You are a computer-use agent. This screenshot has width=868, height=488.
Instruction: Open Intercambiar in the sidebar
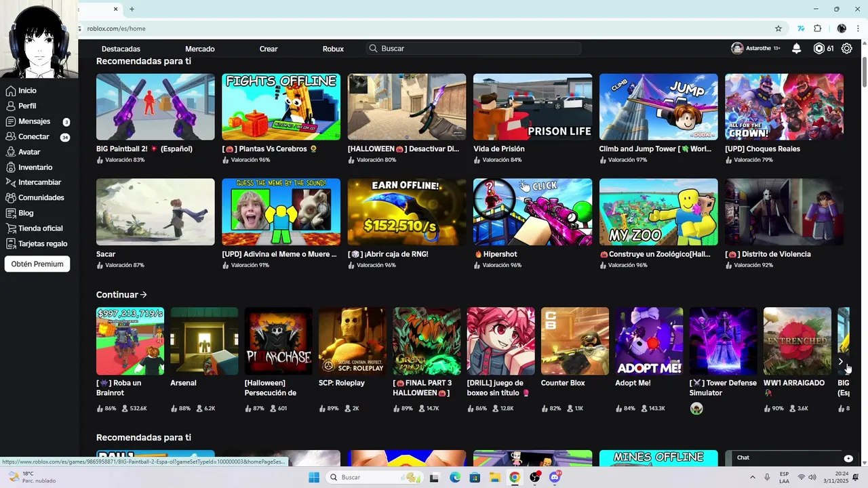tap(34, 182)
